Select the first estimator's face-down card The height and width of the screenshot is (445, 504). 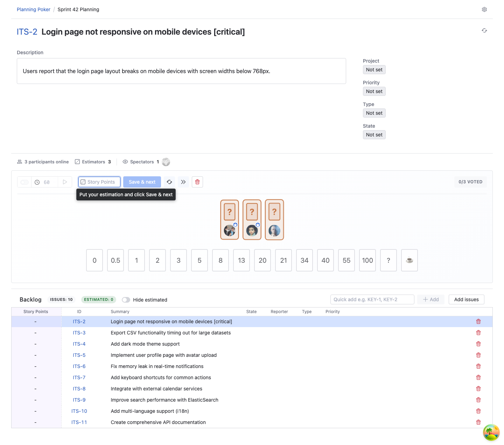230,220
